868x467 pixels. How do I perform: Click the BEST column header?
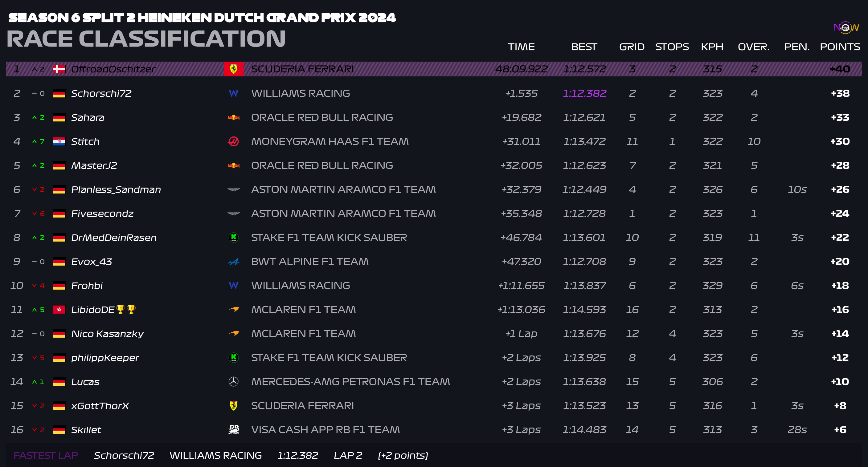point(584,47)
